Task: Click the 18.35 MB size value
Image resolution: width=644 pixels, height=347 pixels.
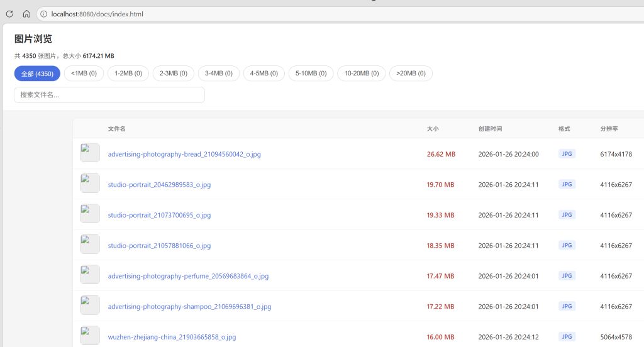Action: pos(440,246)
